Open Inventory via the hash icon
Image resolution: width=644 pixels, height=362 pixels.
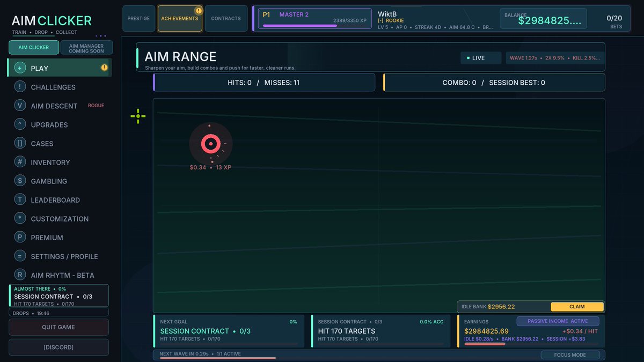pos(20,162)
